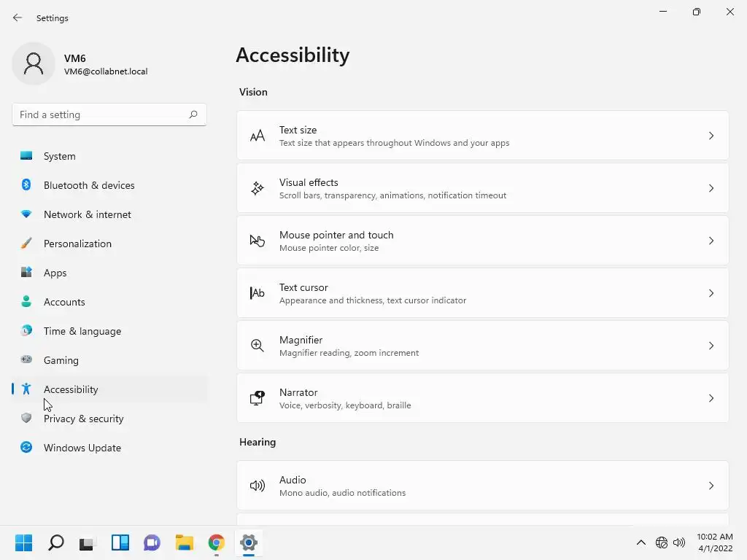The width and height of the screenshot is (747, 560).
Task: Click the Windows Update sync icon
Action: click(26, 448)
